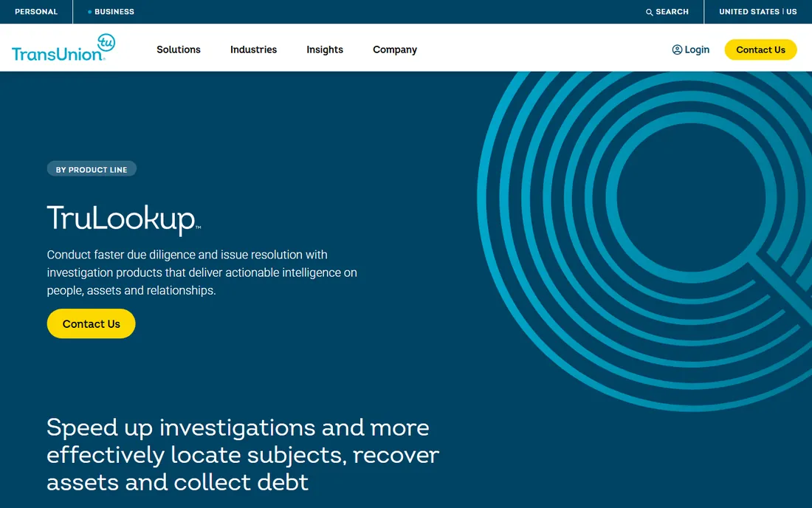
Task: Click the 'Speed up investigations' headline
Action: pyautogui.click(x=243, y=455)
